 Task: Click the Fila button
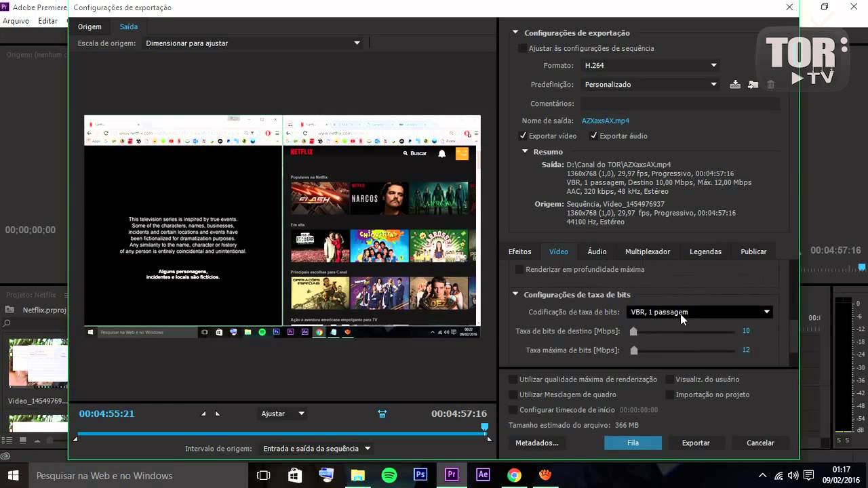(633, 443)
